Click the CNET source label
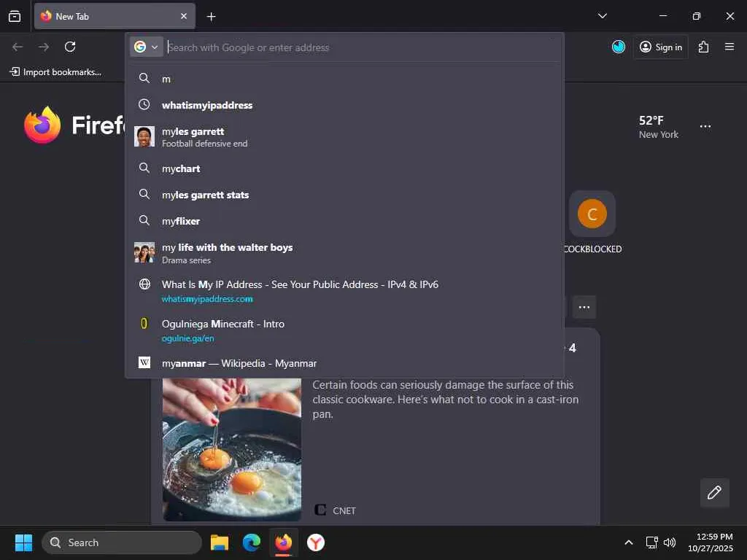 coord(344,510)
